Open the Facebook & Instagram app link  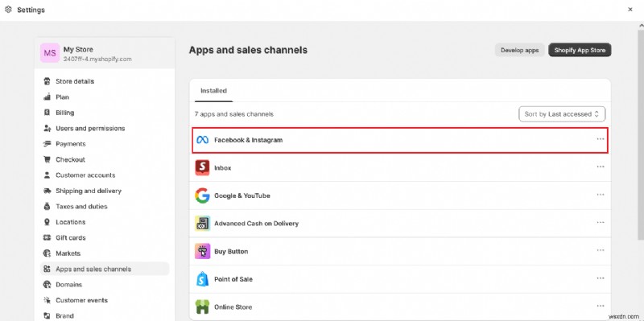tap(249, 140)
